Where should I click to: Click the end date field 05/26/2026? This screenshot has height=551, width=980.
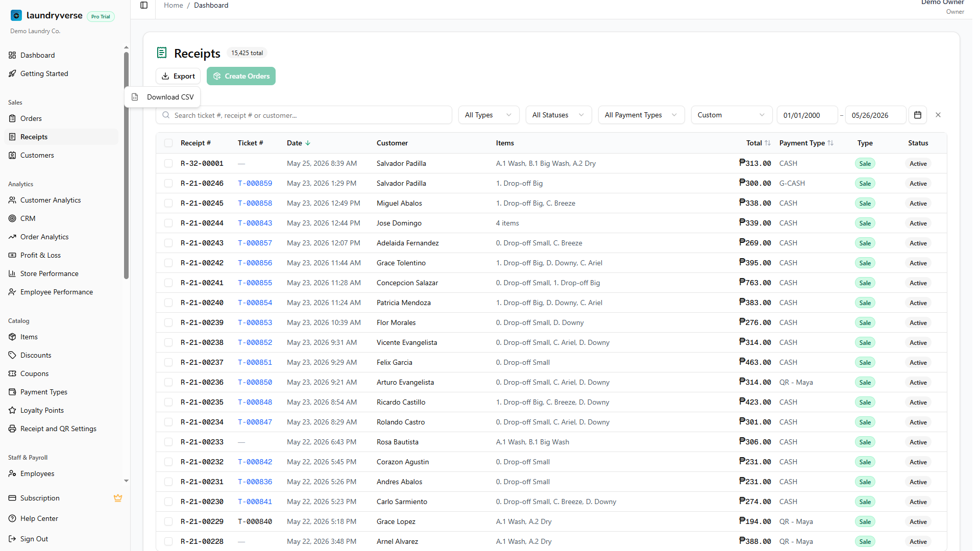(x=875, y=115)
